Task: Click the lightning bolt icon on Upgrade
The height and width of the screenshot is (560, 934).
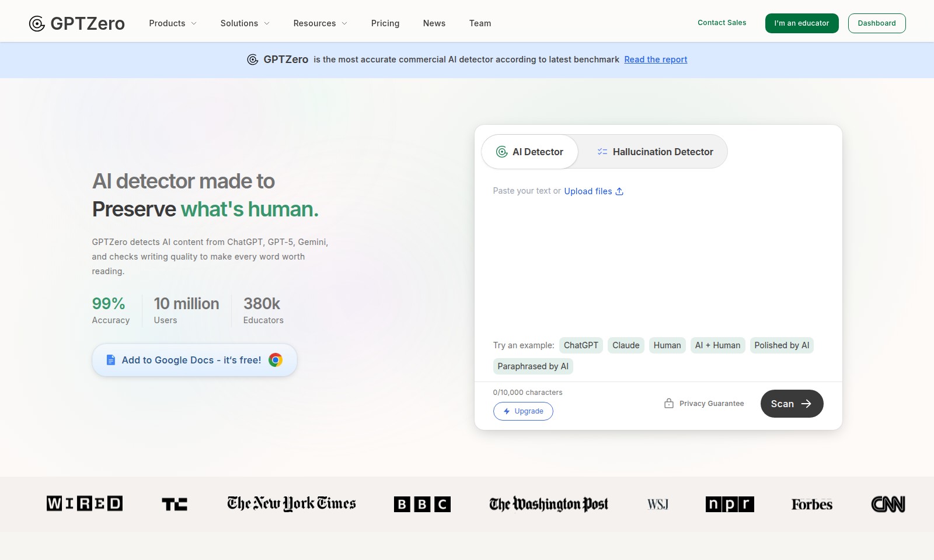Action: pyautogui.click(x=507, y=411)
